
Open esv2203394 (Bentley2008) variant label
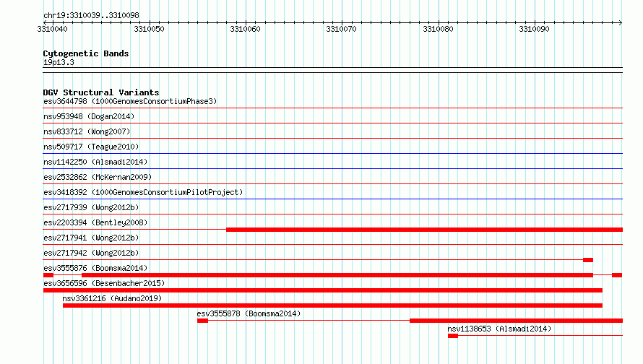pos(95,222)
